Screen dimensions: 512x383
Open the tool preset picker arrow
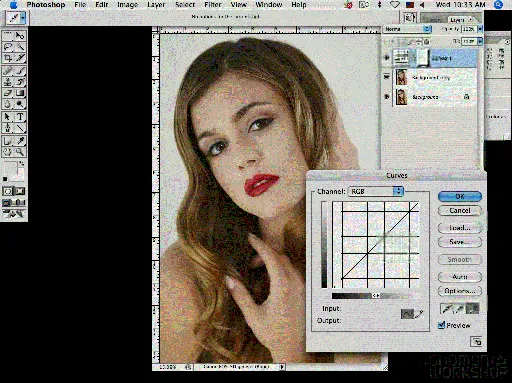click(x=23, y=18)
